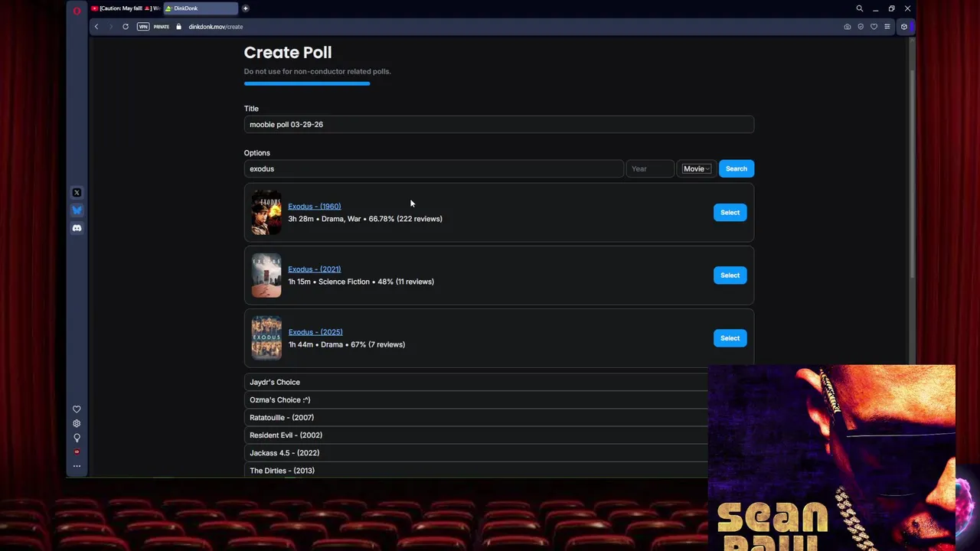Click the Sean Paul album art overlay
The image size is (980, 551).
(832, 458)
